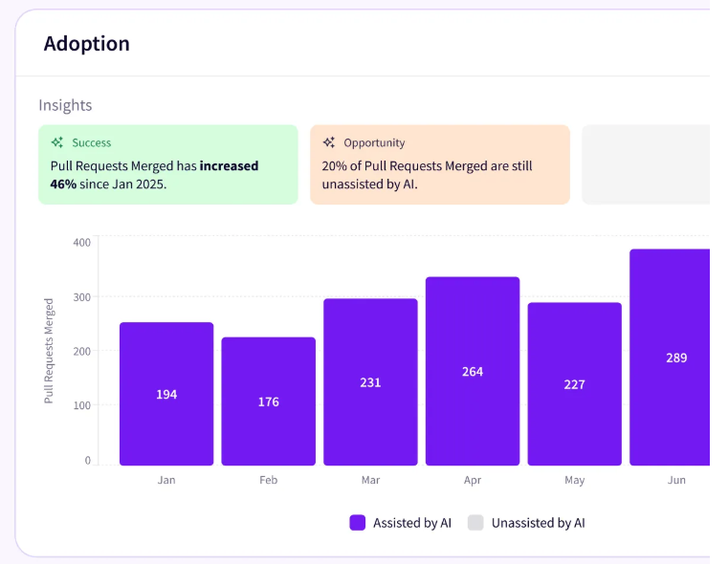Select the May bar showing 227
Screen dimensions: 728x564
tap(574, 384)
